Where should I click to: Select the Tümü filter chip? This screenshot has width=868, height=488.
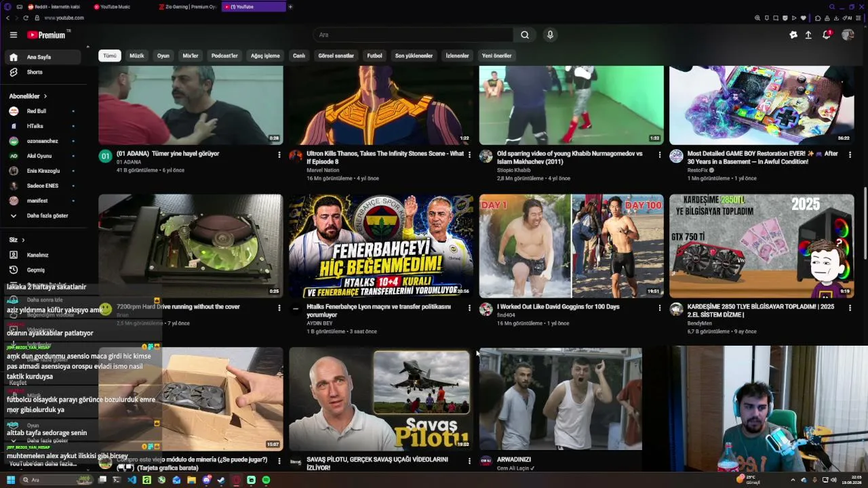pyautogui.click(x=110, y=56)
